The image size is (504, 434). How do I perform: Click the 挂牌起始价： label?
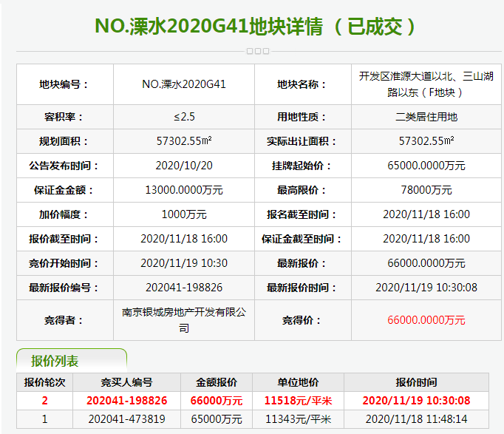[302, 166]
